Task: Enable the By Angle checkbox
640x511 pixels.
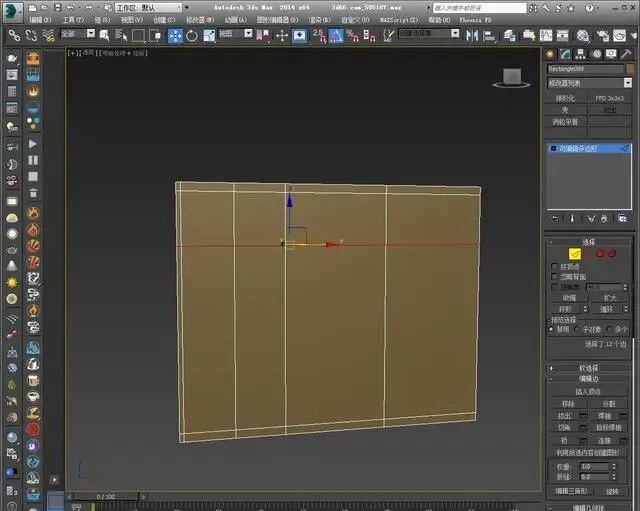Action: click(554, 287)
